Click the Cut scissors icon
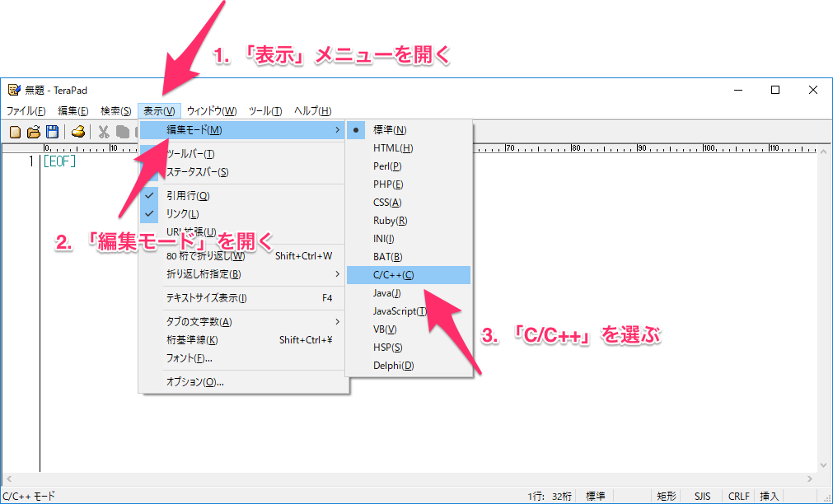Screen dimensions: 833x504 coord(104,131)
